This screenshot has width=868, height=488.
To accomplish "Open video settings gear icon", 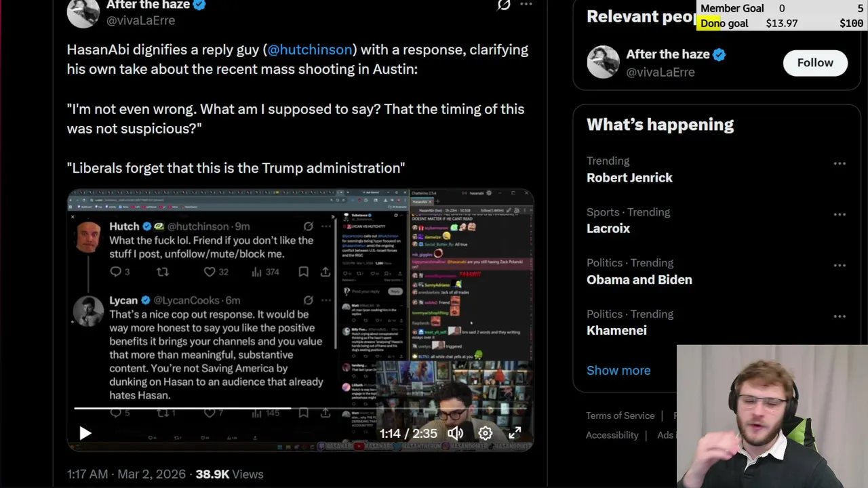I will [x=486, y=433].
